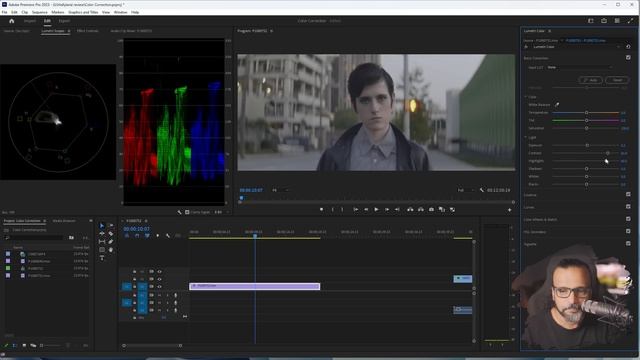This screenshot has height=360, width=640.
Task: Toggle visibility of the middle video track
Action: 160,279
